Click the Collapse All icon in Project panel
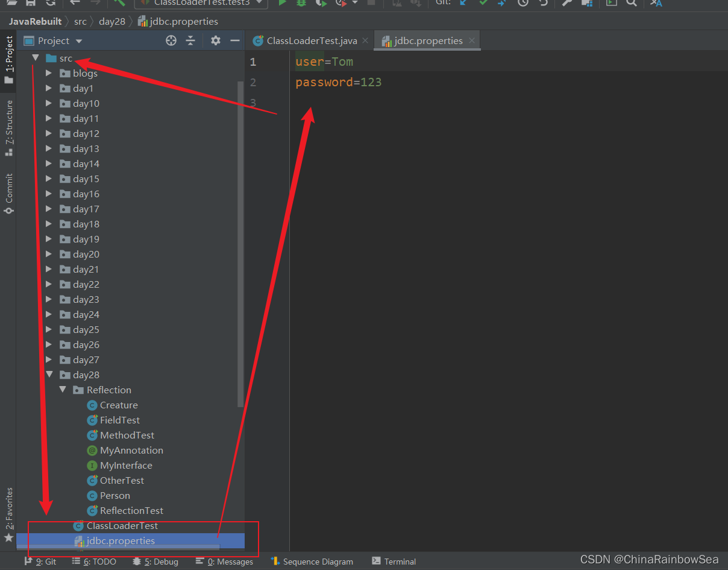This screenshot has width=728, height=570. (x=190, y=40)
